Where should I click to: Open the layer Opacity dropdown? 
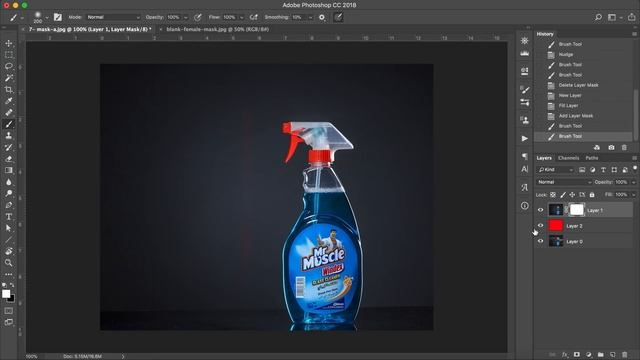point(633,182)
